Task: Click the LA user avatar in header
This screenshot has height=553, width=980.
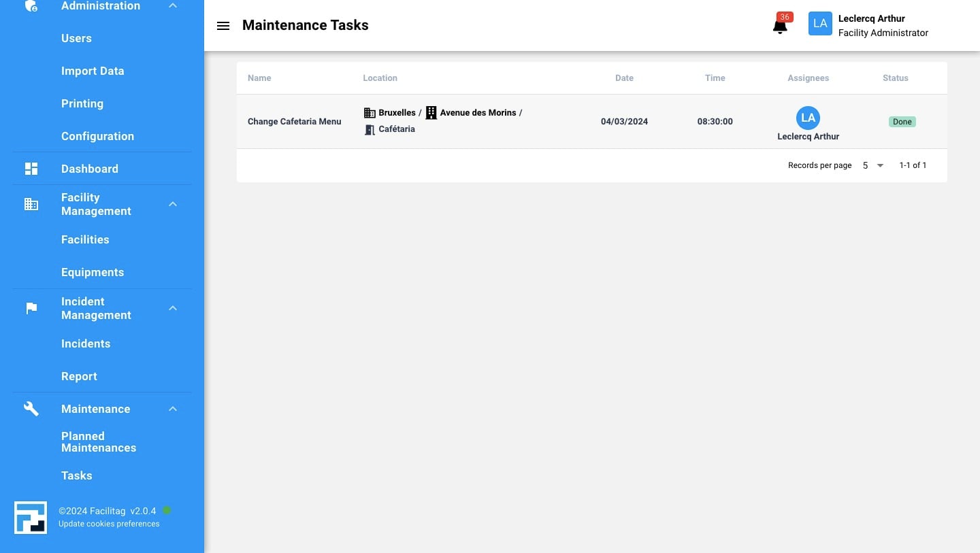Action: [x=820, y=24]
